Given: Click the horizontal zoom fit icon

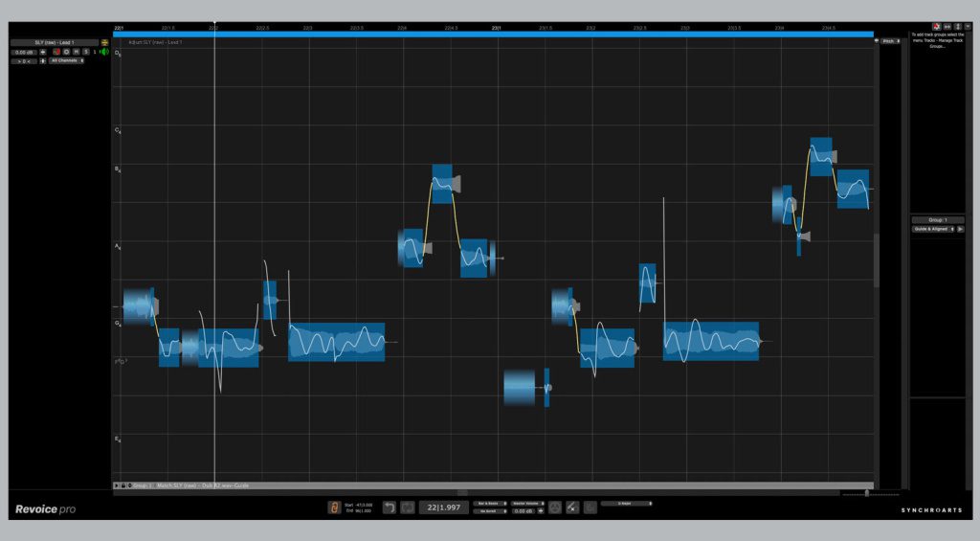Looking at the screenshot, I should (947, 26).
